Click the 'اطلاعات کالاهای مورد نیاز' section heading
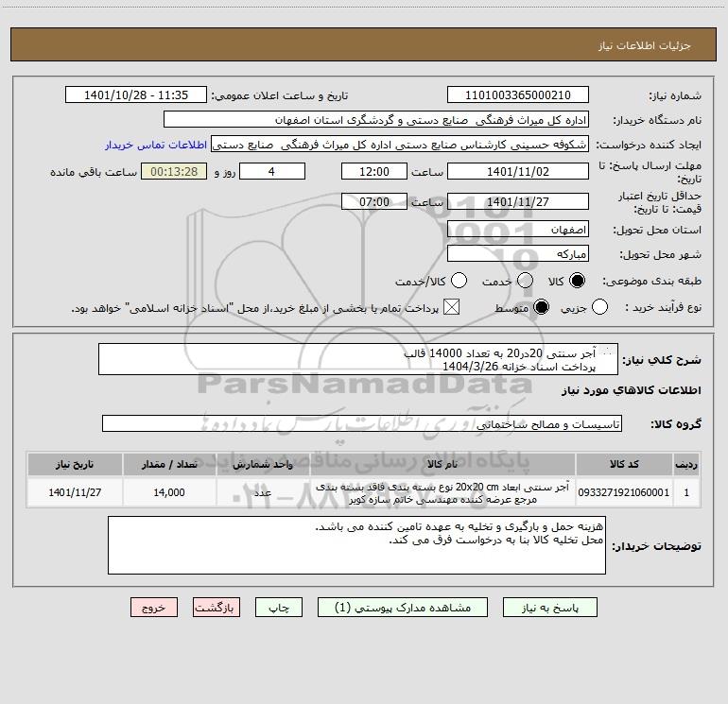This screenshot has width=728, height=704. 631,390
